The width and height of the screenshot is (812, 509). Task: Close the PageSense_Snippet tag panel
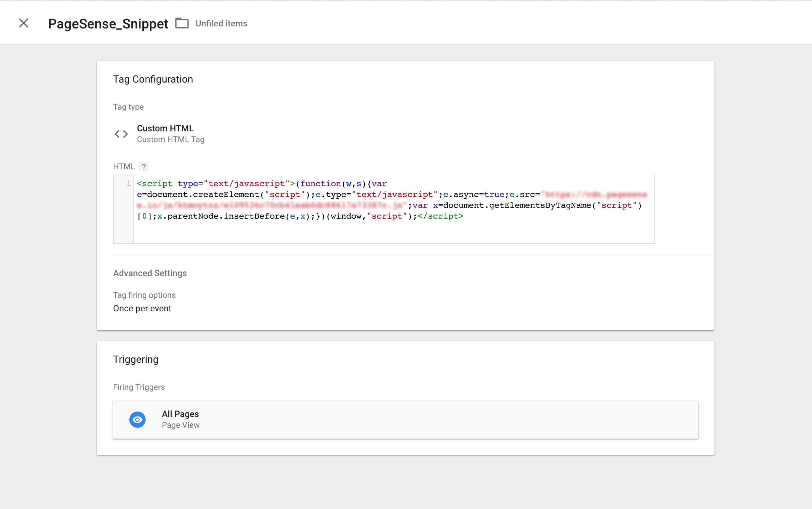coord(24,23)
